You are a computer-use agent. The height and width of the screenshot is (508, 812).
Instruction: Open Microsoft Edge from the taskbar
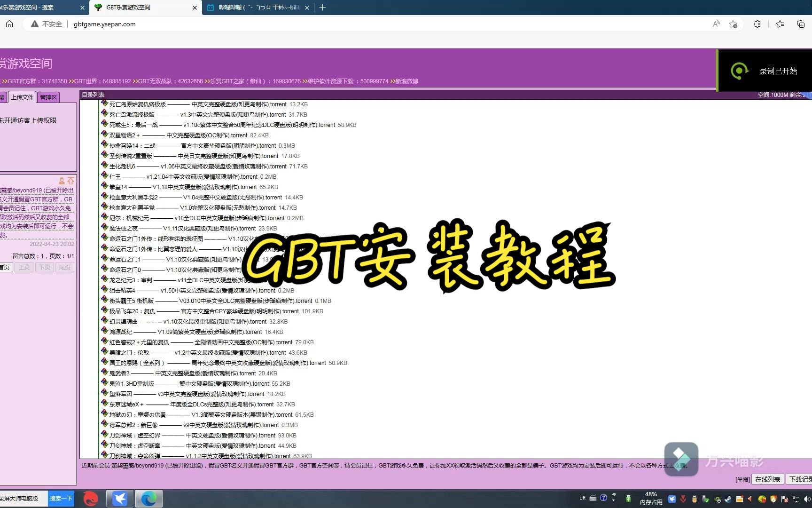click(149, 499)
